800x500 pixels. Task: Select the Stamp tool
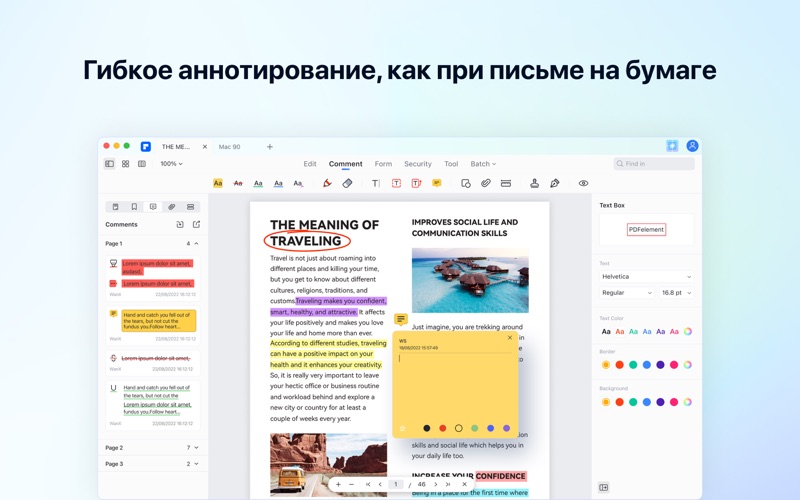(x=534, y=183)
